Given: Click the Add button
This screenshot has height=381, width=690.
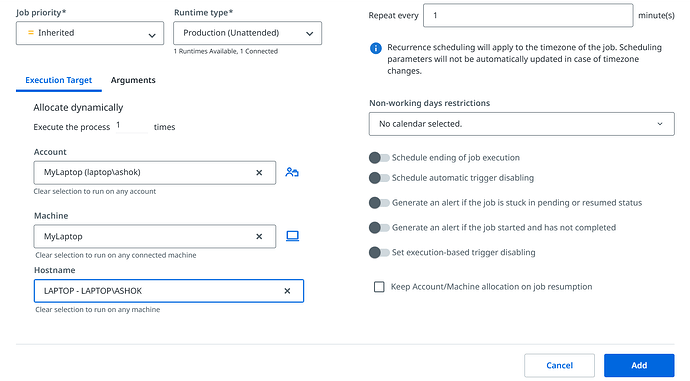Looking at the screenshot, I should 639,365.
